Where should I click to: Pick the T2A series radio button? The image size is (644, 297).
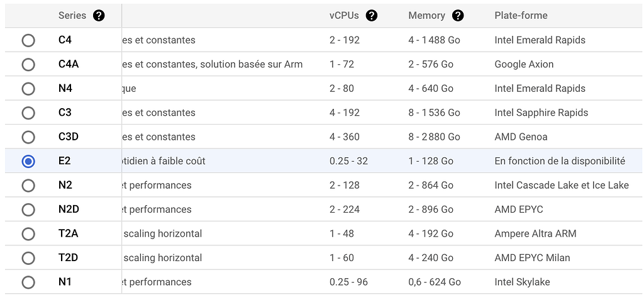(28, 234)
